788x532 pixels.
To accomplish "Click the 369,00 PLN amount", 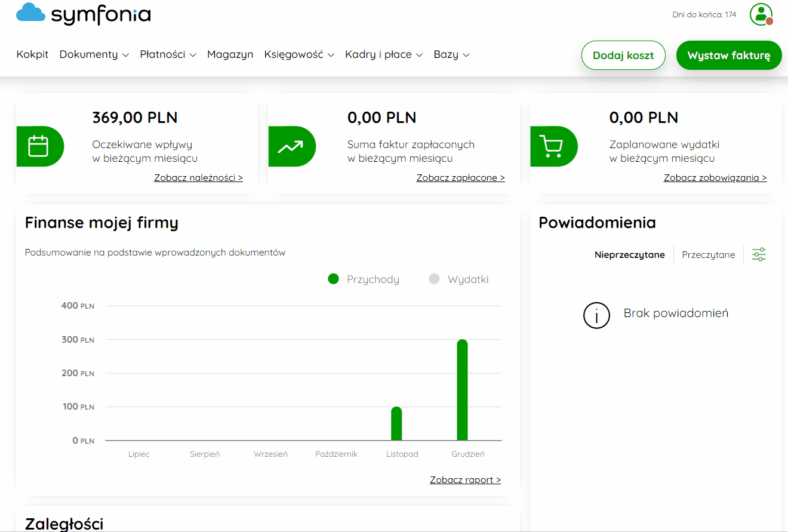I will (135, 118).
